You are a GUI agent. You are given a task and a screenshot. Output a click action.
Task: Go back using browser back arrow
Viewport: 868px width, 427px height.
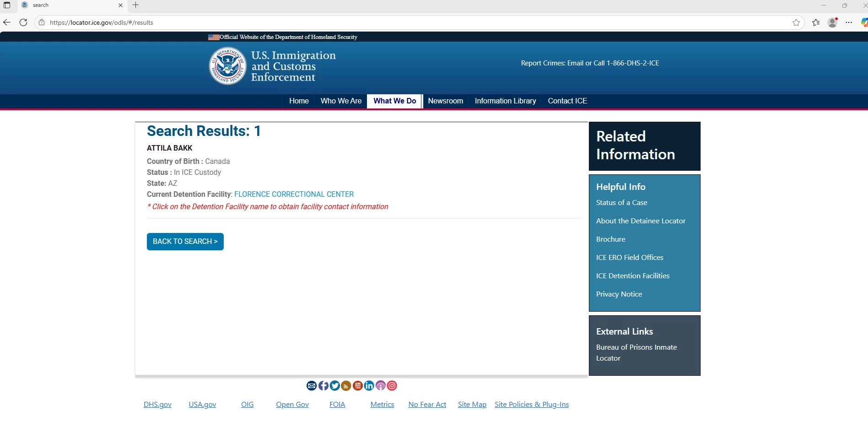pos(7,22)
